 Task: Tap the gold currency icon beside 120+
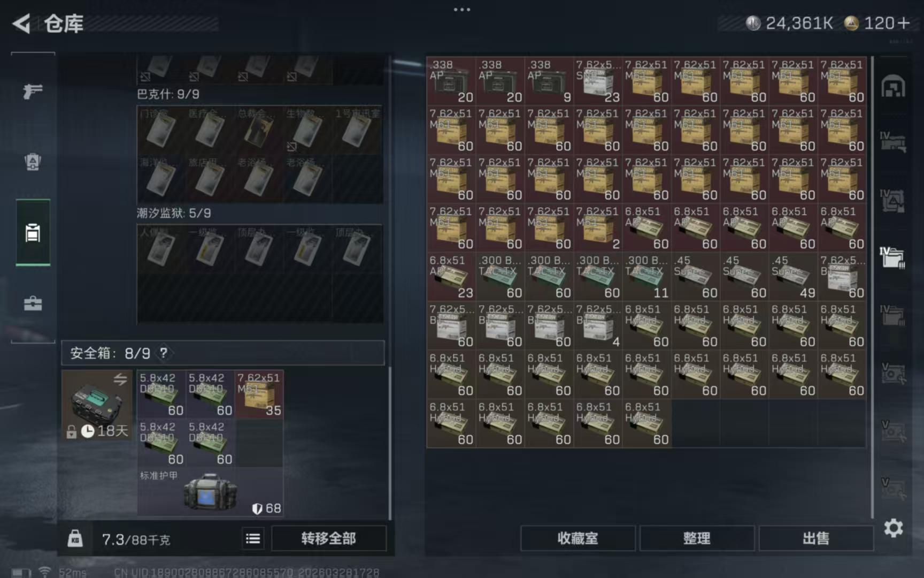[x=851, y=23]
